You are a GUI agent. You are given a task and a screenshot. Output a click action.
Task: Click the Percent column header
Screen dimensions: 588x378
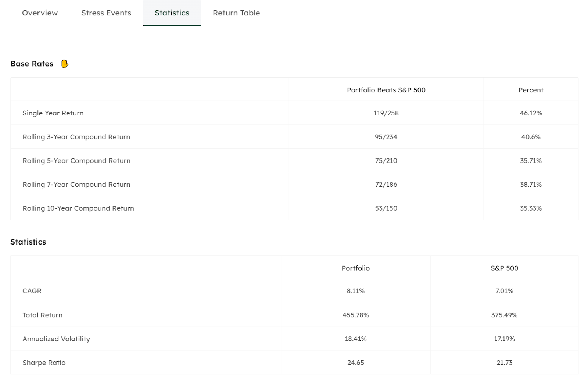[x=531, y=90]
